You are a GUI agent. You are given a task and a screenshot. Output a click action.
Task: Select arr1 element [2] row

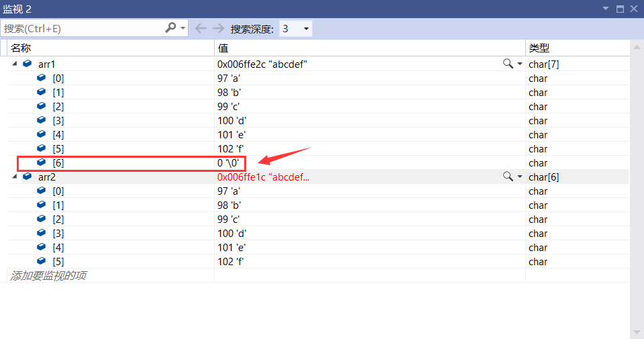tap(318, 107)
